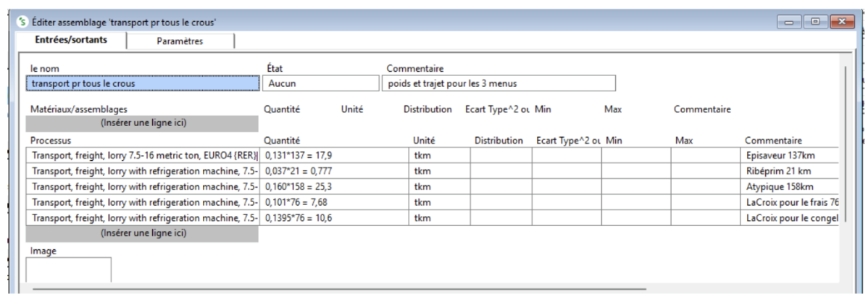Insert a line under Matériaux/assemblages

point(142,123)
